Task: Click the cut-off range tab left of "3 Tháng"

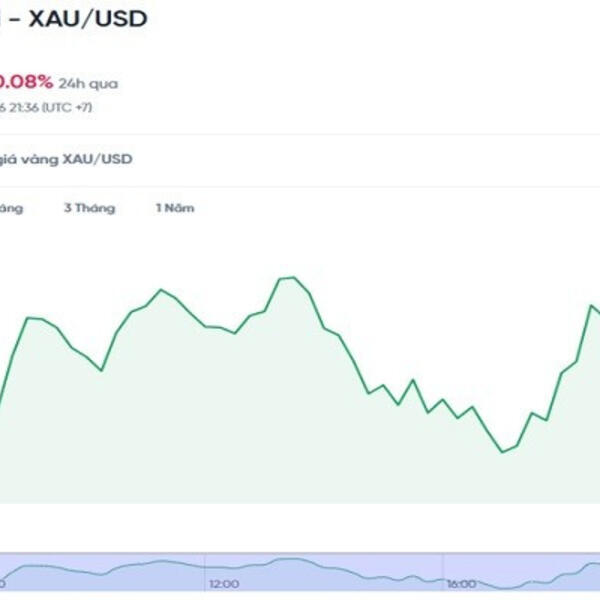Action: tap(10, 208)
